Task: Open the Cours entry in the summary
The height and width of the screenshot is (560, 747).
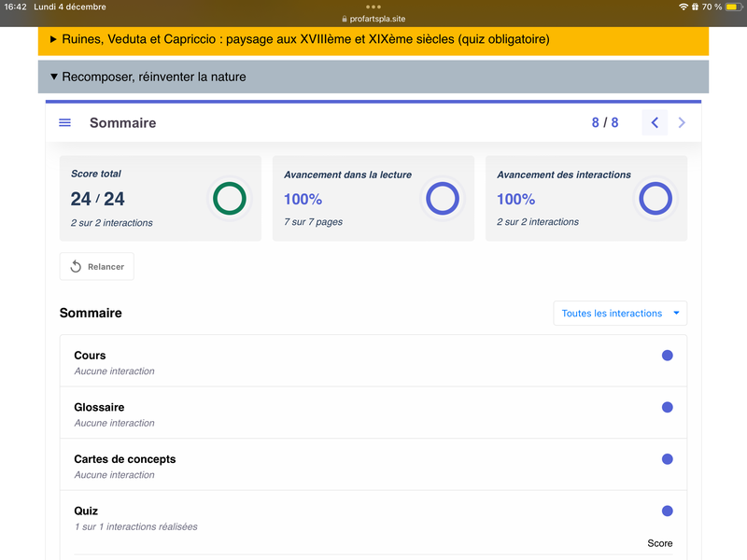Action: tap(91, 356)
